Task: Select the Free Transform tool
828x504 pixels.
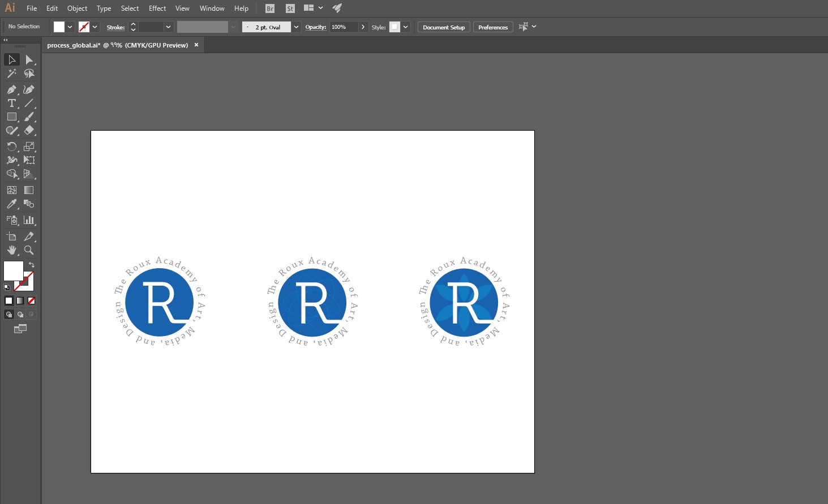Action: click(x=29, y=160)
